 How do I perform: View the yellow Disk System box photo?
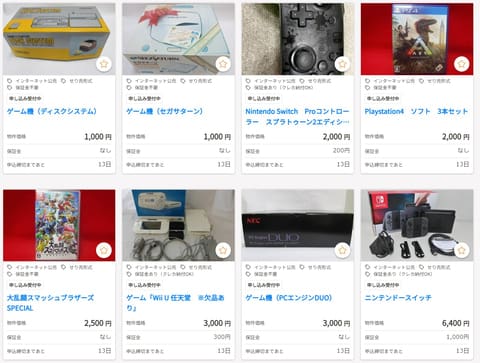point(59,39)
